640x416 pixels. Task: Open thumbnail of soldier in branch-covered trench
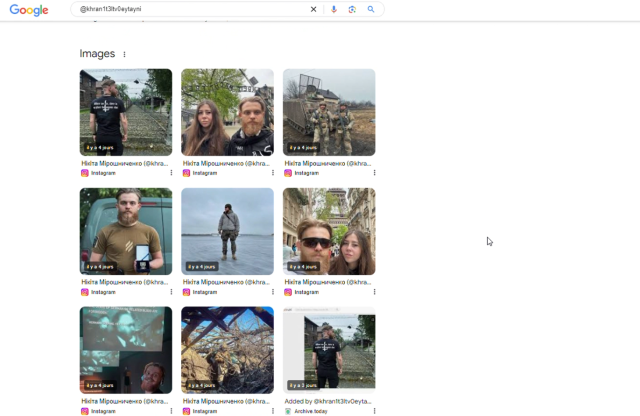227,350
